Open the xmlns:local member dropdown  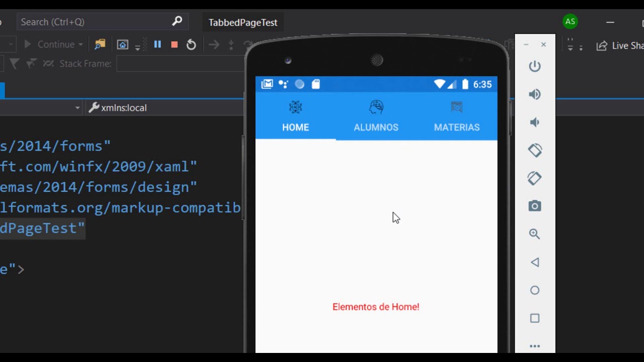[166, 108]
